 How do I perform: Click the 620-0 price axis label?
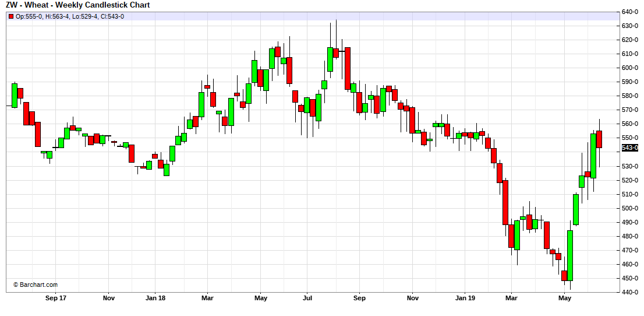pos(630,40)
